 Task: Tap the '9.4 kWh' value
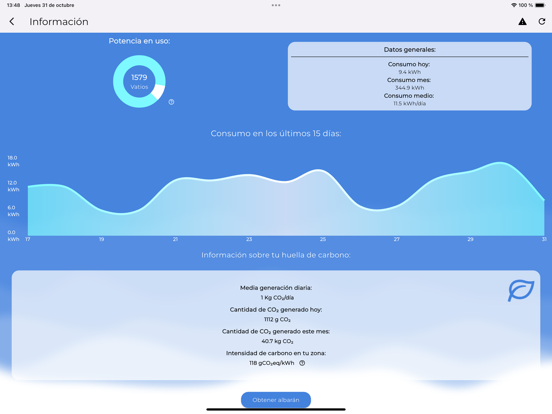409,72
